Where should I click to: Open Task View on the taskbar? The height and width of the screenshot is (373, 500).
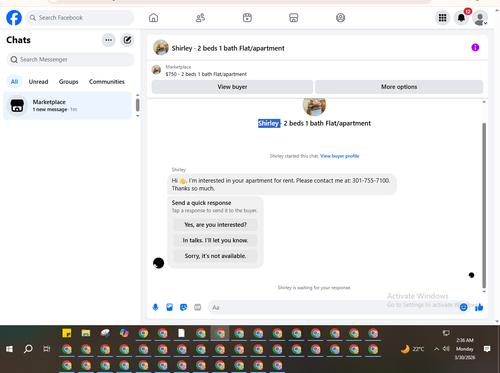tap(47, 349)
